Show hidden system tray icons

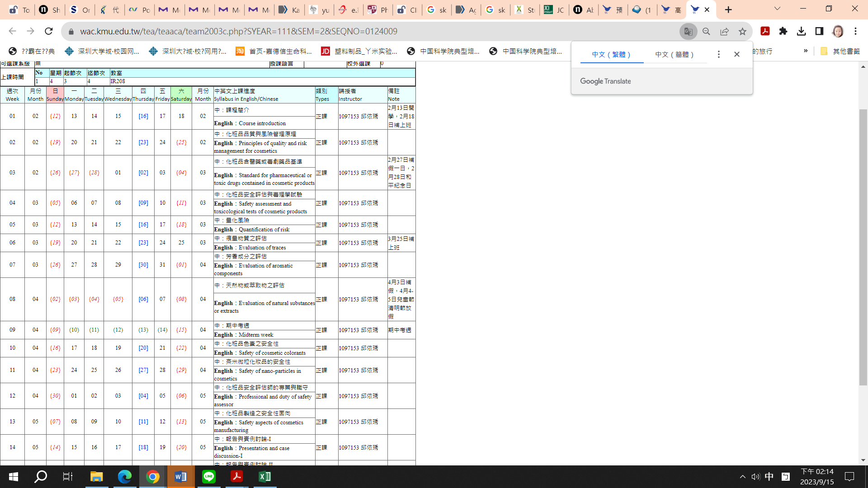point(742,477)
